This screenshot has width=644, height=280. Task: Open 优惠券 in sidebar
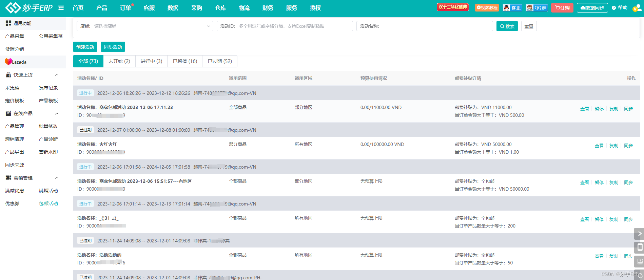pos(12,203)
